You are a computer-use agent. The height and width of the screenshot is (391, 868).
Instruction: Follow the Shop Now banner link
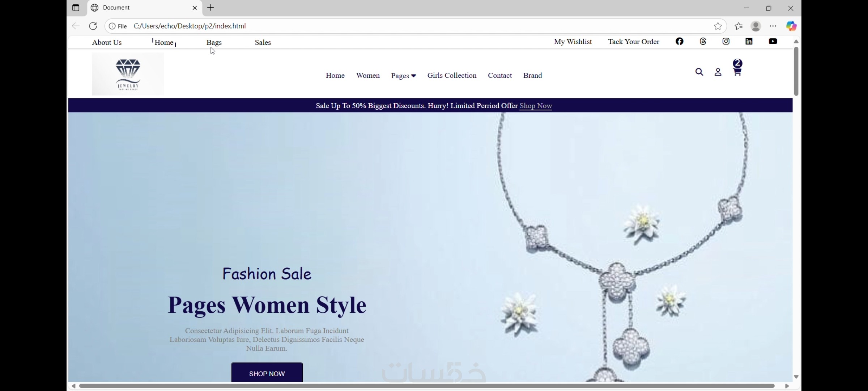pos(535,106)
